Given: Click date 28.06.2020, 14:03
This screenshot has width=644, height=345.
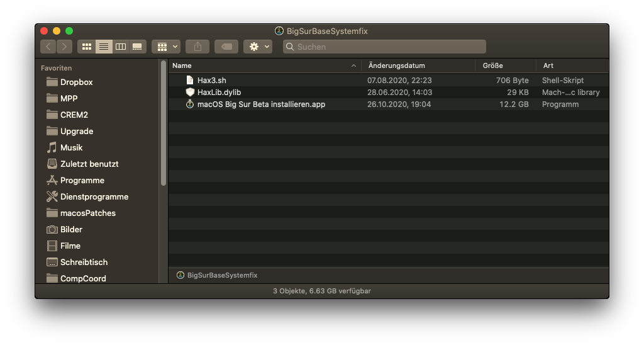Looking at the screenshot, I should point(399,92).
